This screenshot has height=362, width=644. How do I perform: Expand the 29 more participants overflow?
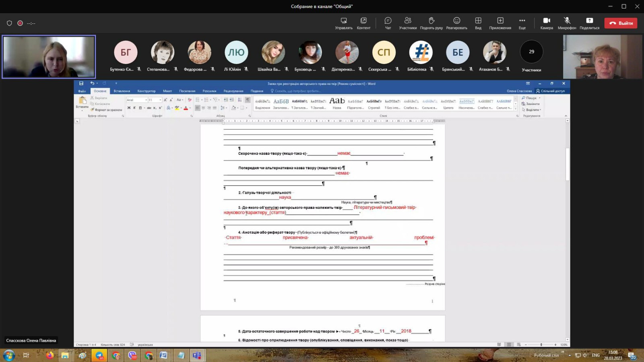(531, 52)
